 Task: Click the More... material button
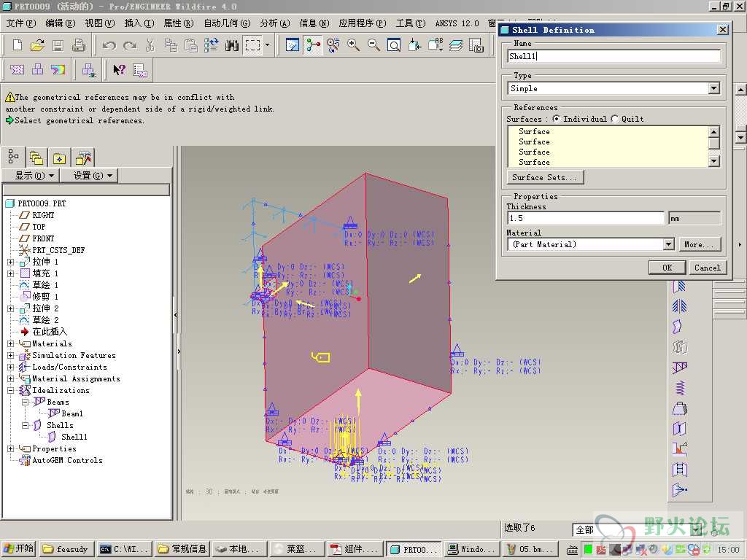tap(700, 244)
